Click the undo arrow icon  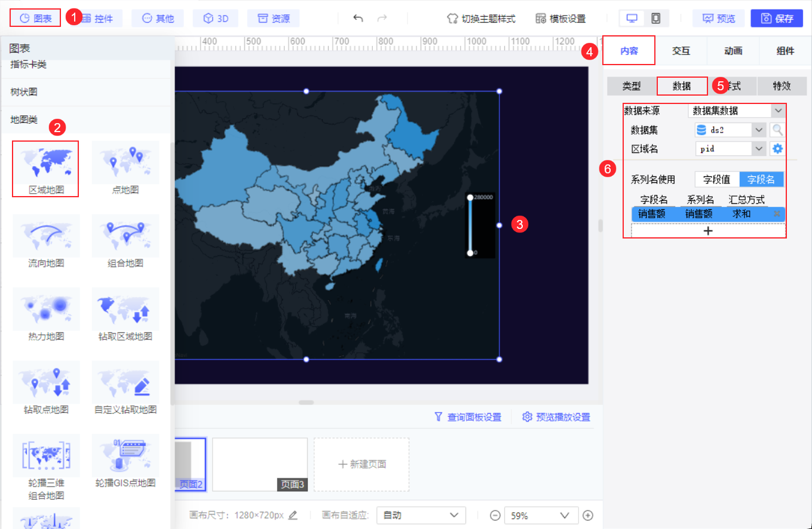(x=358, y=19)
